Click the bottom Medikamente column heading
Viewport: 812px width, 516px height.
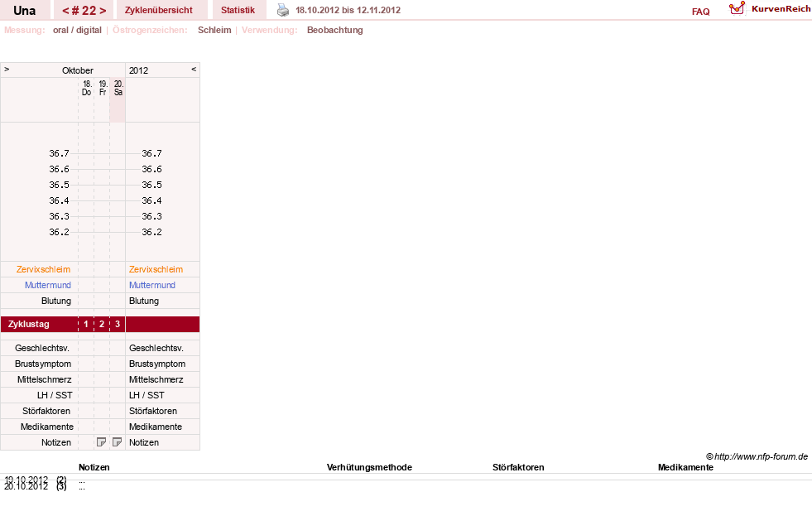[685, 467]
